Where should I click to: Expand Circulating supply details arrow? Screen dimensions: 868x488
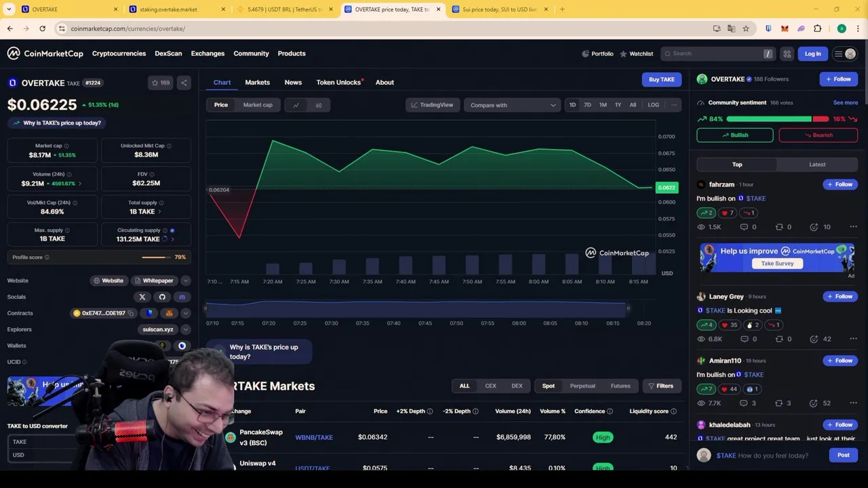click(x=172, y=239)
